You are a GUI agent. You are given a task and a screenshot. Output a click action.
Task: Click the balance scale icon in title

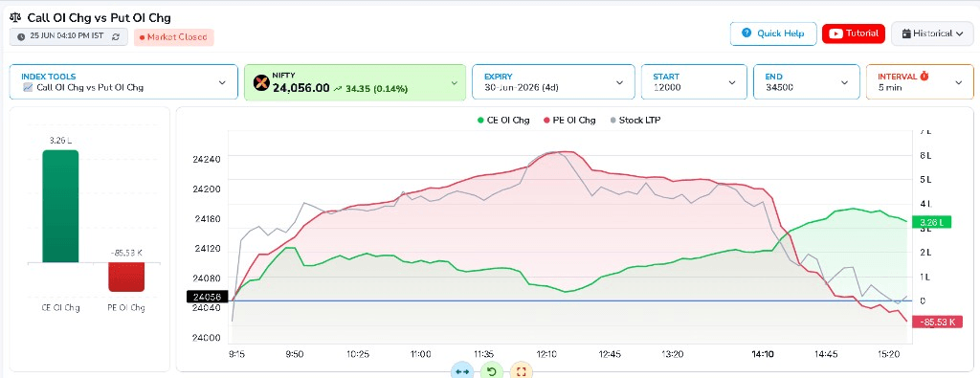click(x=15, y=17)
